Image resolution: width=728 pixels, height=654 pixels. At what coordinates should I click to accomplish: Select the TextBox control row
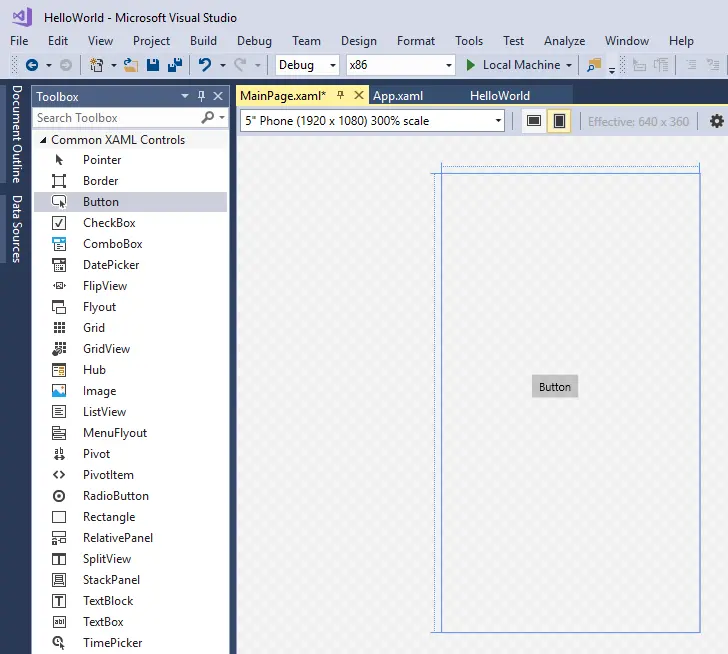point(130,622)
